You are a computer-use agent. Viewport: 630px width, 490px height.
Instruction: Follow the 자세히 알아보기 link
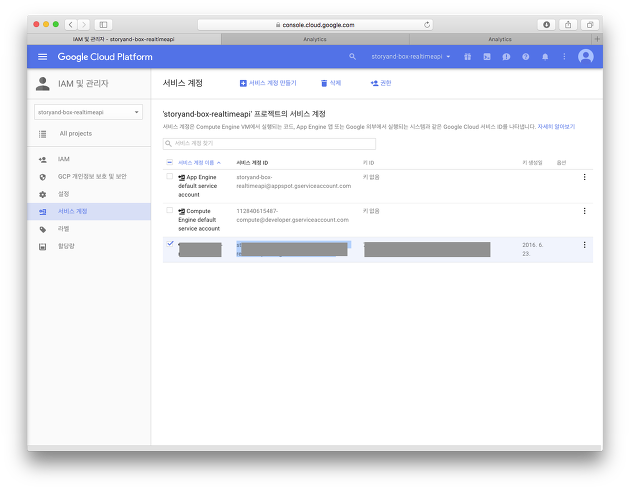tap(556, 127)
